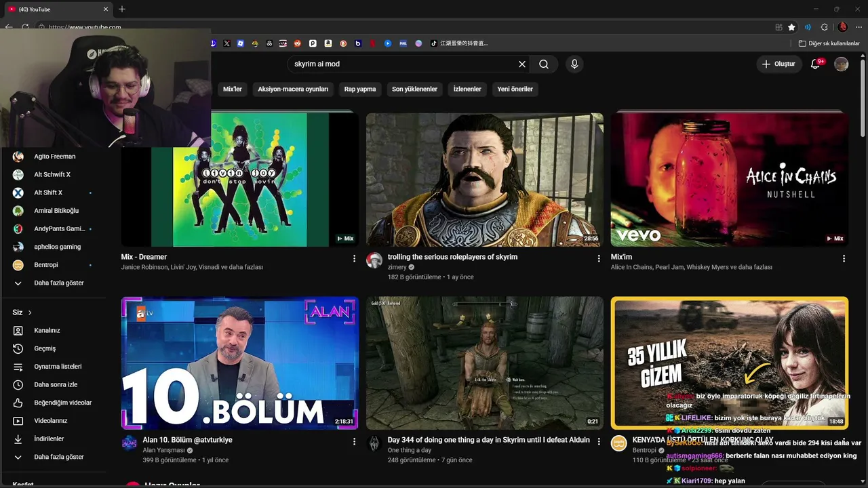Select the Aksiyon-macera oyunları chip
The height and width of the screenshot is (488, 868).
293,89
